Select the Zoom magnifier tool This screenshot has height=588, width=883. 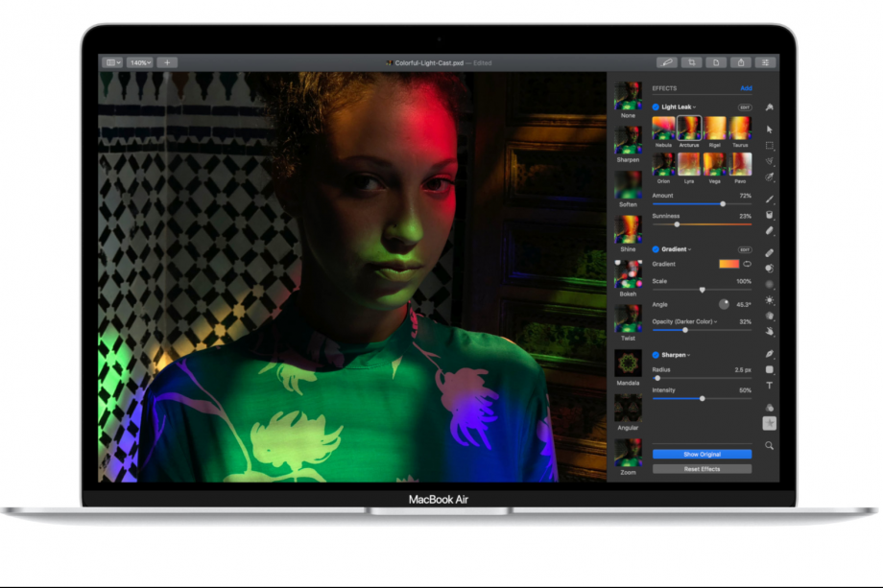point(769,446)
